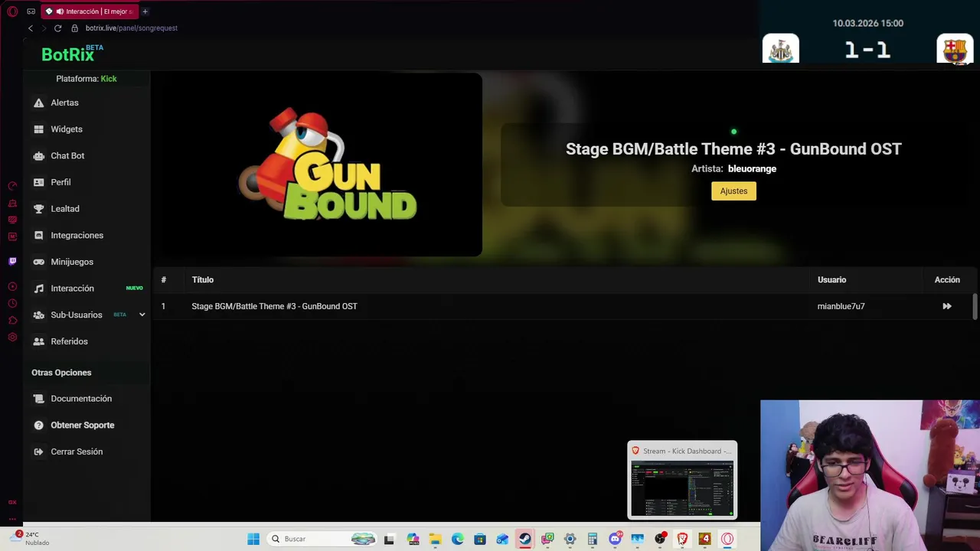Open the Lealtad link
This screenshot has height=551, width=980.
[65, 209]
